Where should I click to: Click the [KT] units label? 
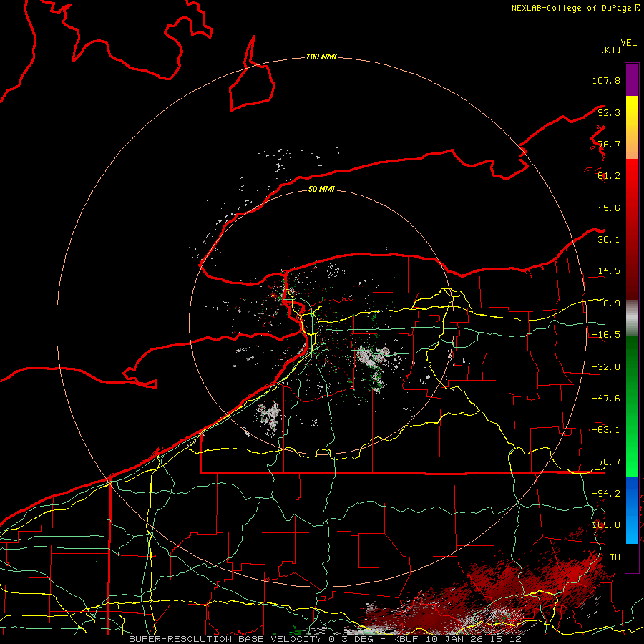coord(611,49)
